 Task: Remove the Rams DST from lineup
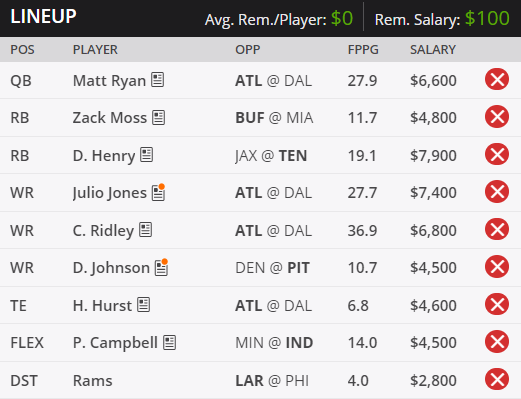point(497,379)
